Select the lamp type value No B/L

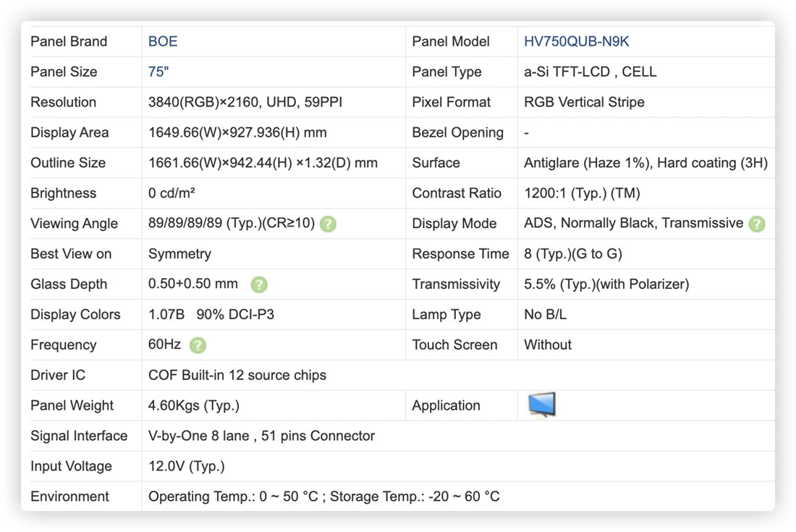[x=545, y=314]
